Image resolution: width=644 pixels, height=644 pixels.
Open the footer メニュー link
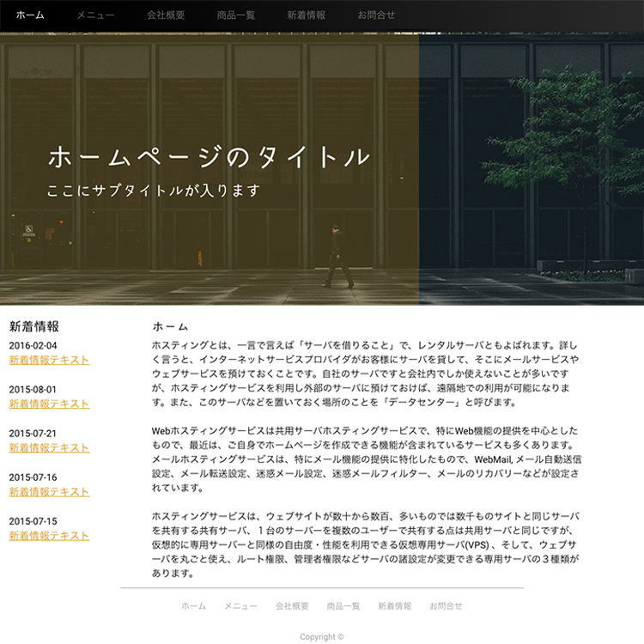(240, 605)
